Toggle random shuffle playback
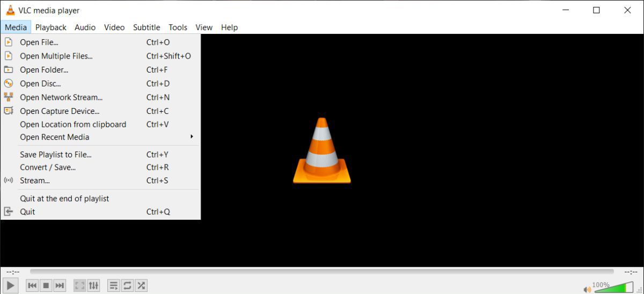The height and width of the screenshot is (294, 644). tap(141, 285)
